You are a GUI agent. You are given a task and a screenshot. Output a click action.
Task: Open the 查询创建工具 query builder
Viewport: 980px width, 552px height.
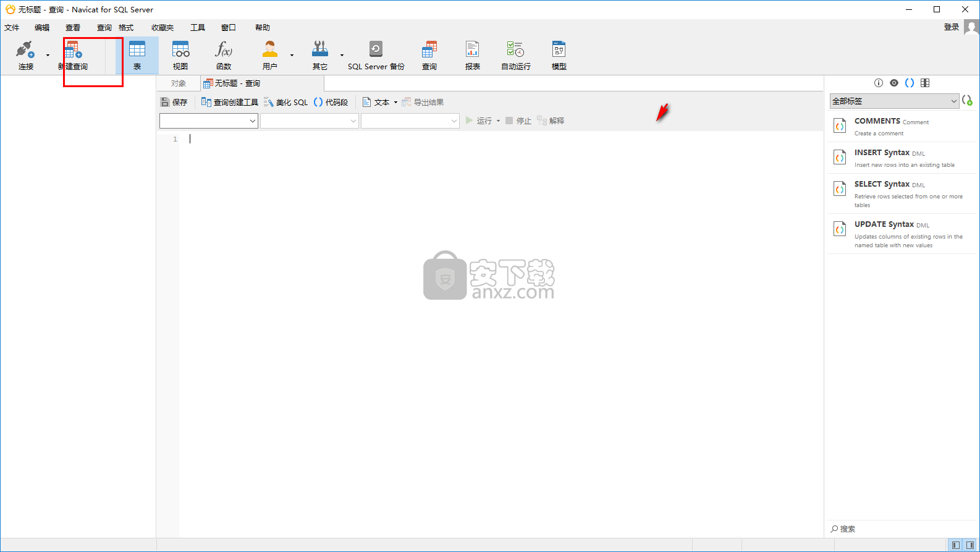229,102
